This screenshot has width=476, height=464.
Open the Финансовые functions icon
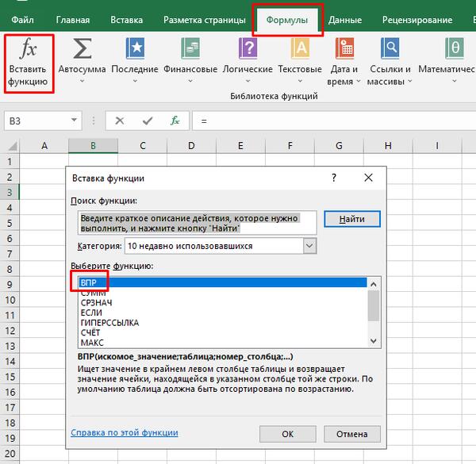click(x=190, y=49)
